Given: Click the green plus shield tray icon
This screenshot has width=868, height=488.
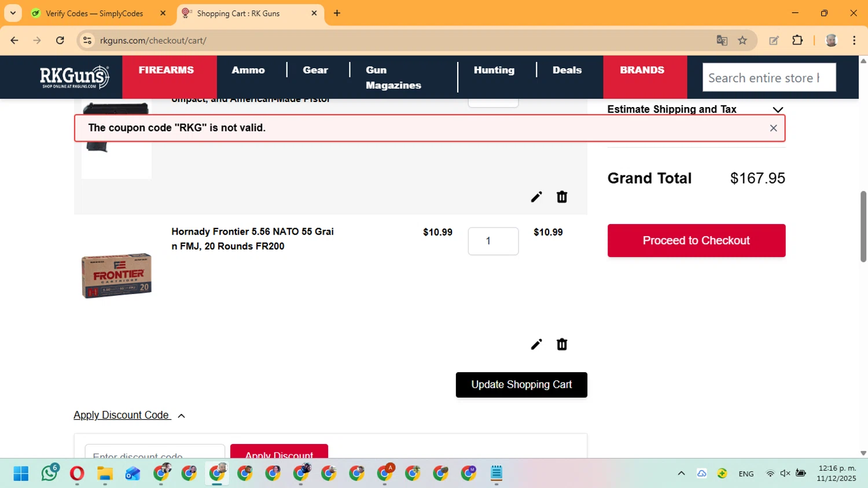Looking at the screenshot, I should (722, 474).
